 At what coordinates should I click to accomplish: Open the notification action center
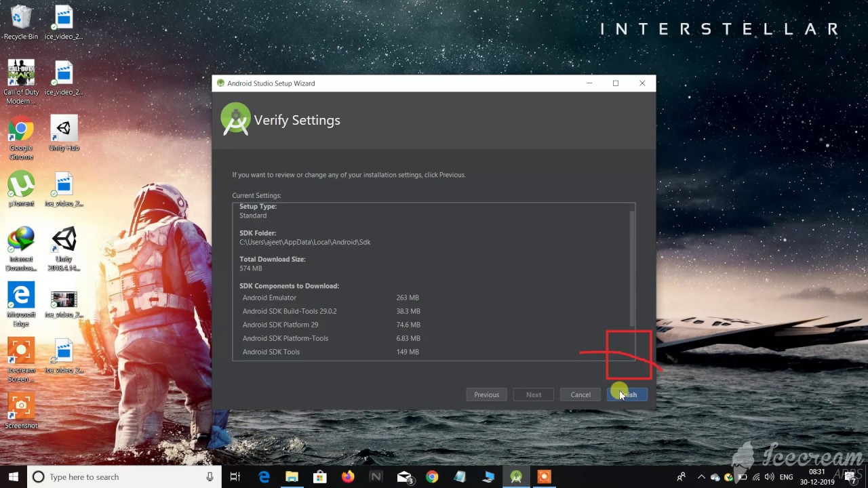(851, 477)
